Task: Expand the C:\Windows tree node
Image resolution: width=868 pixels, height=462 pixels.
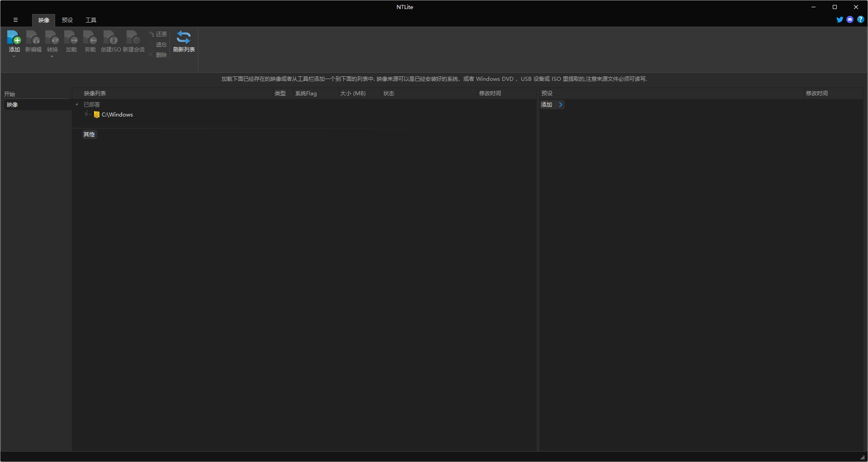Action: (x=86, y=114)
